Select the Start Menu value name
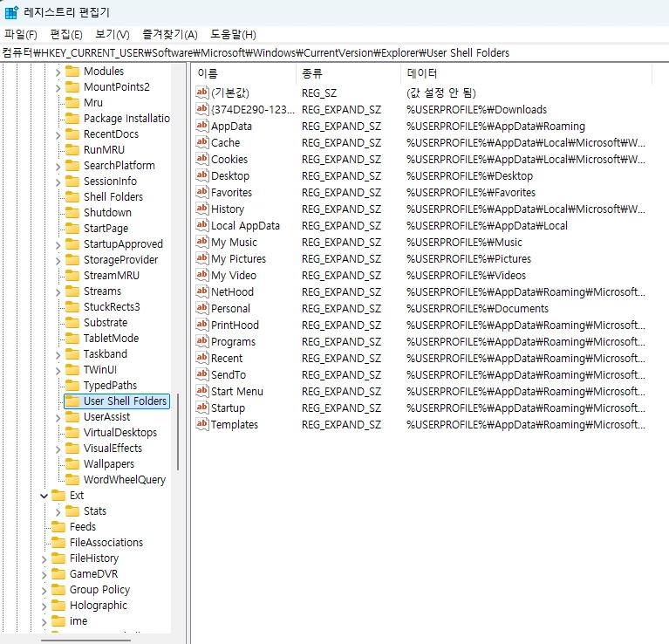Image resolution: width=669 pixels, height=644 pixels. [236, 391]
